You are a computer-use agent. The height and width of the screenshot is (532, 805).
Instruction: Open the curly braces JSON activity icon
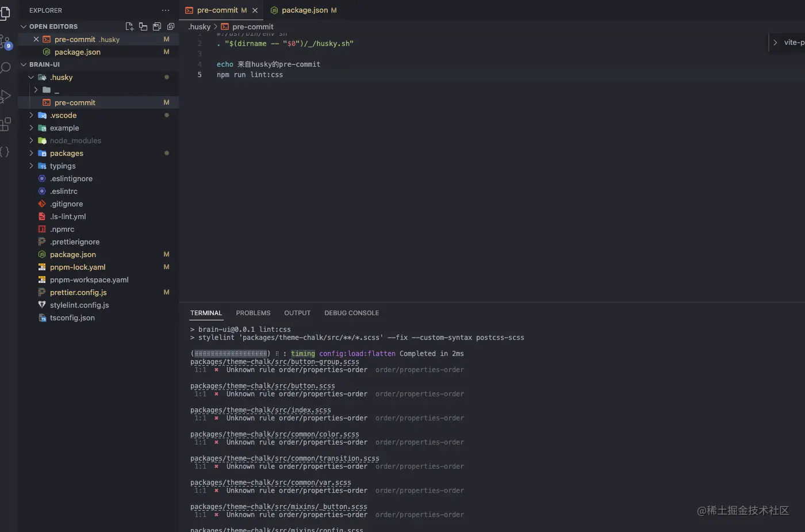coord(5,152)
